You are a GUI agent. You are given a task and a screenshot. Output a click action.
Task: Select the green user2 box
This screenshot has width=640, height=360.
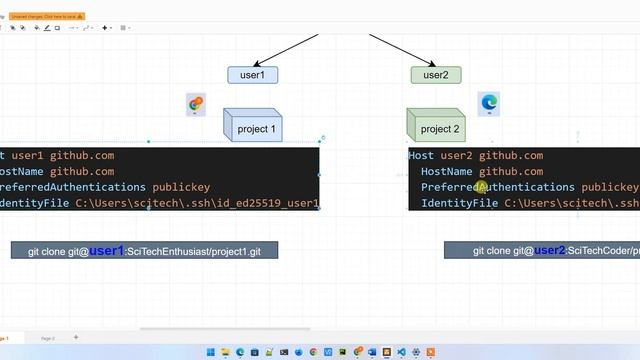click(x=436, y=75)
